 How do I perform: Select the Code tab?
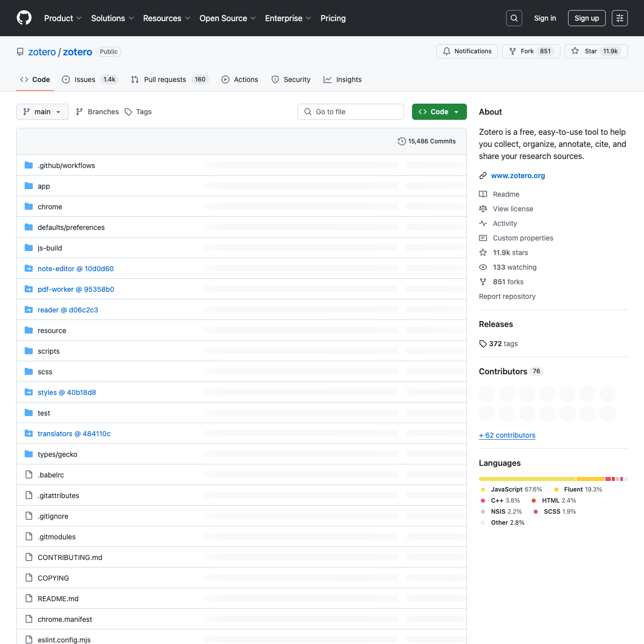tap(35, 79)
